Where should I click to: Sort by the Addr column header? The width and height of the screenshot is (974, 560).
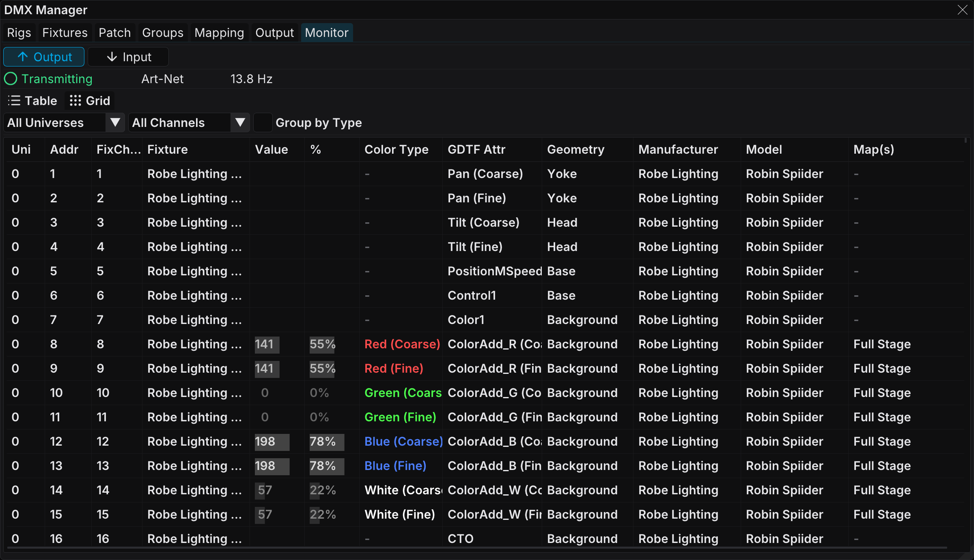pyautogui.click(x=64, y=149)
